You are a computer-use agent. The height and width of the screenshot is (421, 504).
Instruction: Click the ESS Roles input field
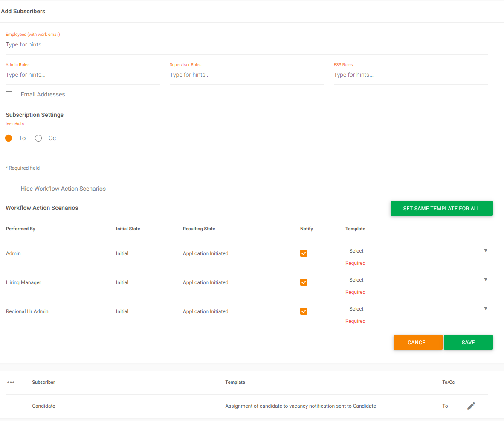[x=410, y=75]
